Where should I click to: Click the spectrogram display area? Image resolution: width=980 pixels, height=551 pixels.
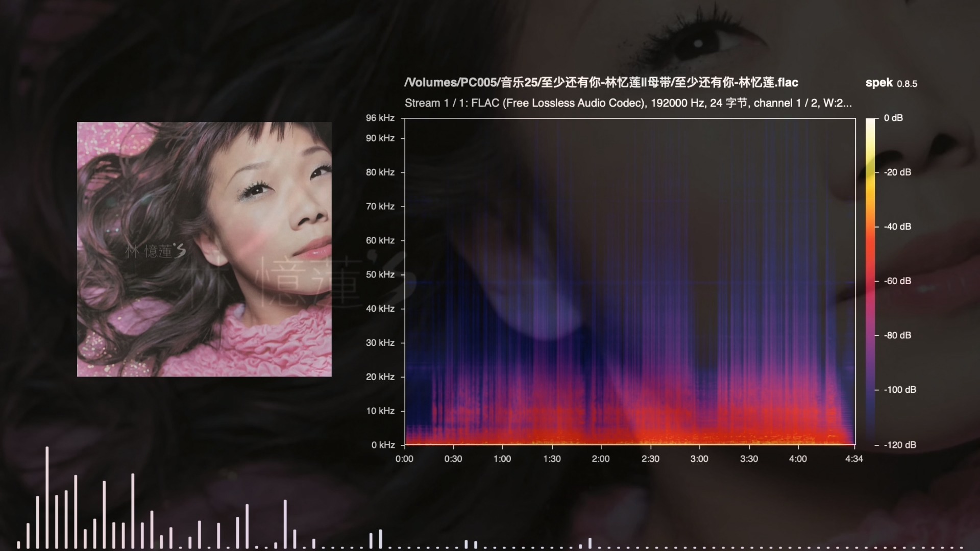630,282
